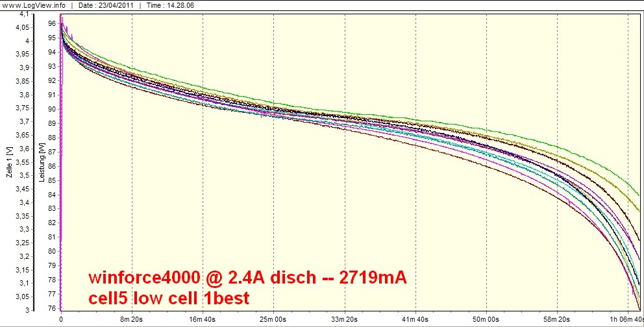Click the 16m 40s time axis label

click(203, 319)
